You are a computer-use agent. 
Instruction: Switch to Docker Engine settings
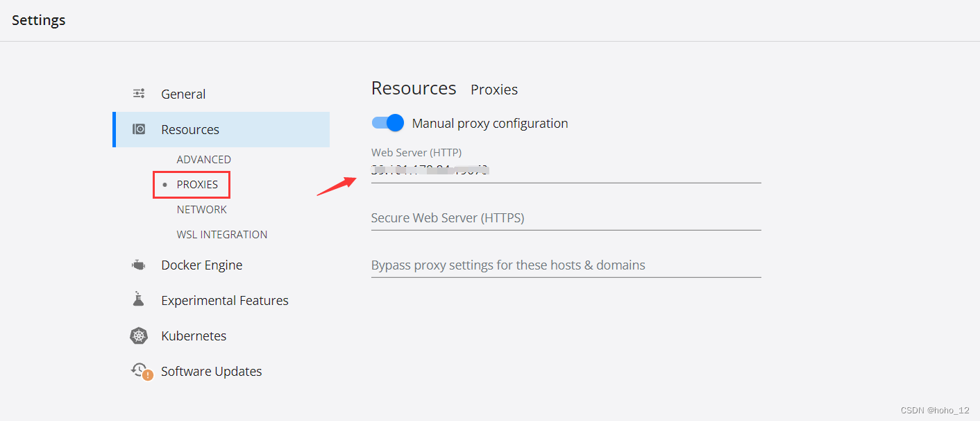tap(201, 265)
